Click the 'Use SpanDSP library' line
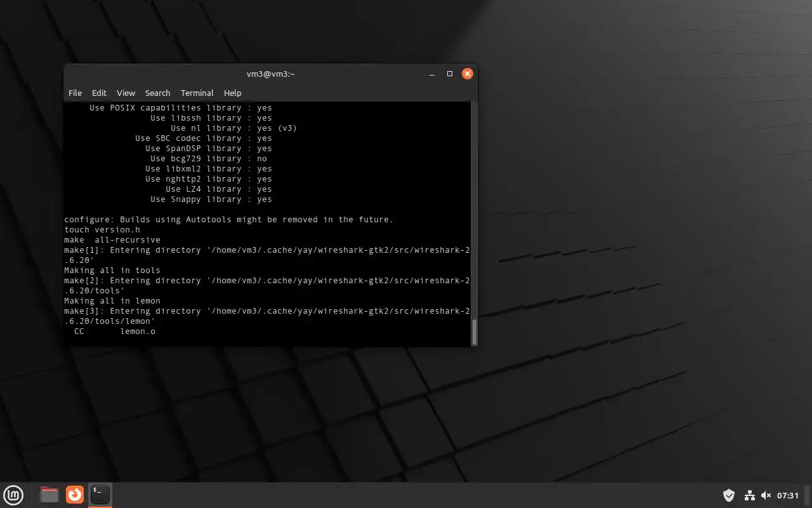Image resolution: width=812 pixels, height=508 pixels. click(209, 149)
